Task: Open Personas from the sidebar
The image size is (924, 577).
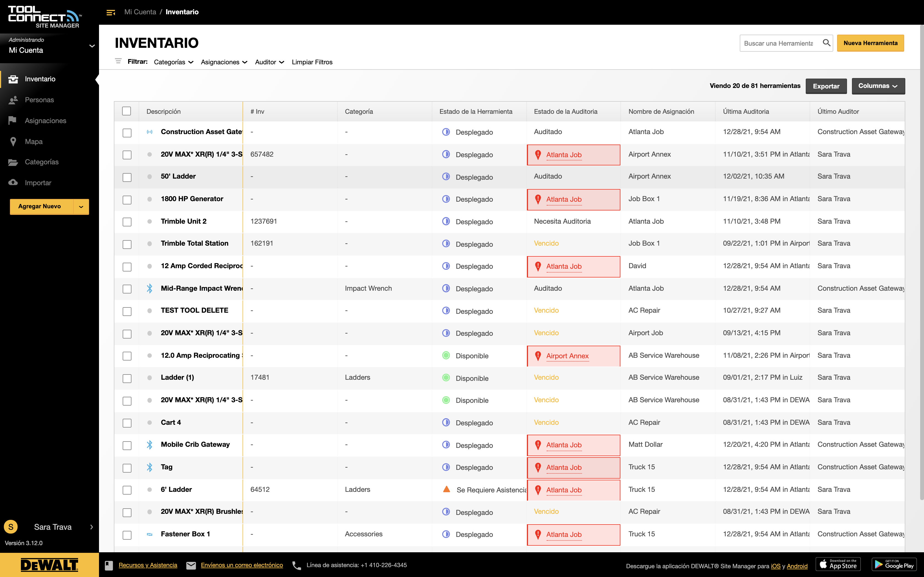Action: point(39,100)
